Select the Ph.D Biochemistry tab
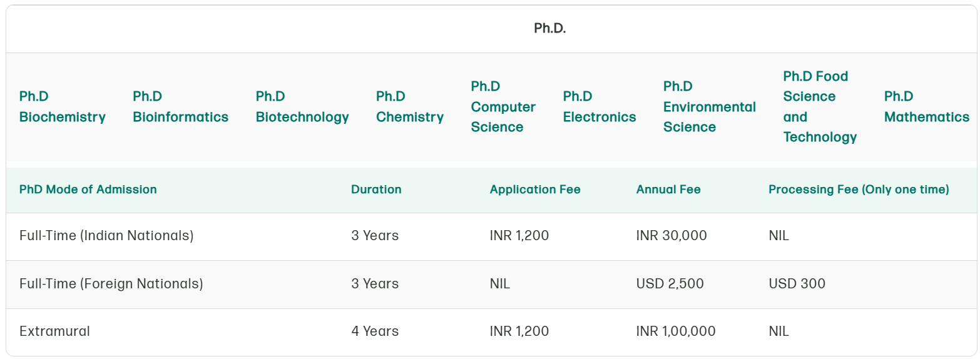The width and height of the screenshot is (980, 359). 62,107
